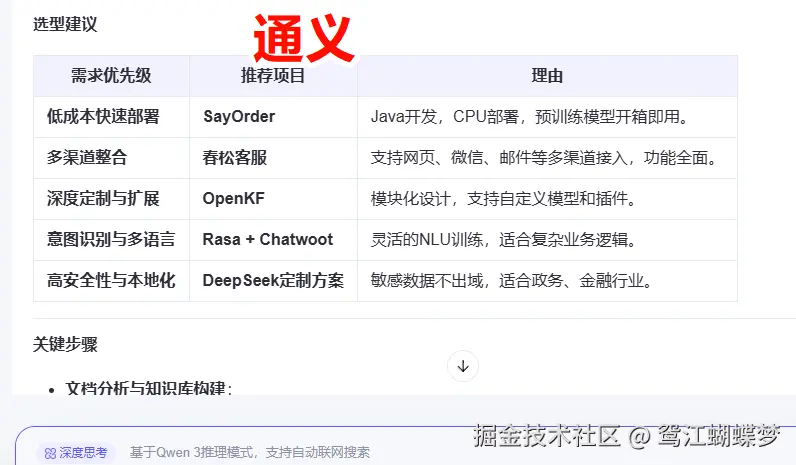The image size is (796, 465).
Task: Click the 低成本快速部署 cell
Action: pyautogui.click(x=111, y=117)
